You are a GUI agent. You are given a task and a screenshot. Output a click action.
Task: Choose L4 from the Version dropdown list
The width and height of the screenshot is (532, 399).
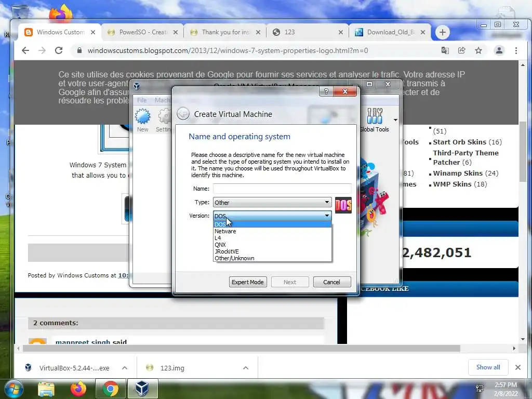click(272, 238)
